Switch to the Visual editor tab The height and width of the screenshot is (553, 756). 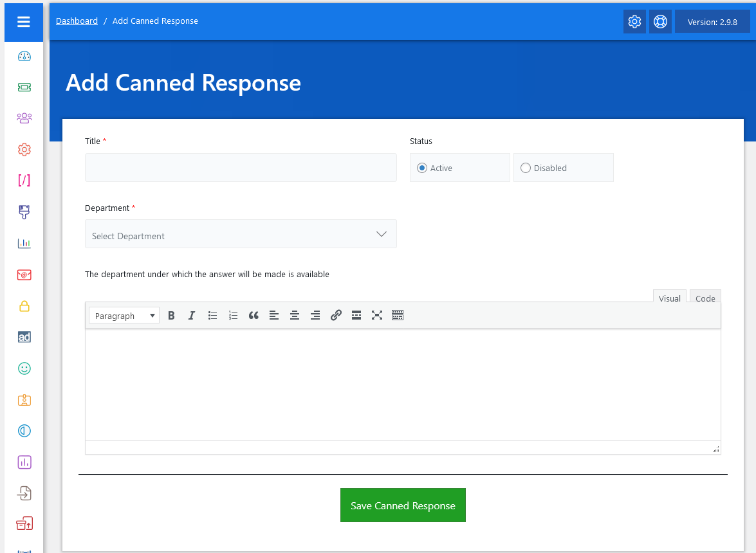point(669,298)
